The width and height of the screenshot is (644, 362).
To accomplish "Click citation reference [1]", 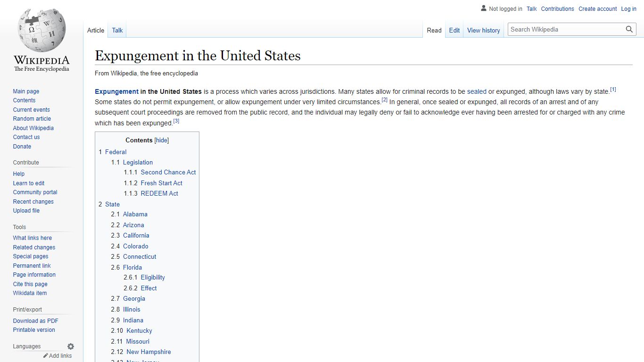I will [613, 90].
